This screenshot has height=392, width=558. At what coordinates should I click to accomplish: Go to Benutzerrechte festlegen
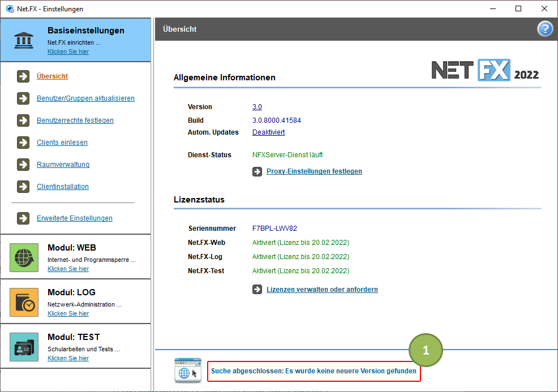(x=75, y=120)
